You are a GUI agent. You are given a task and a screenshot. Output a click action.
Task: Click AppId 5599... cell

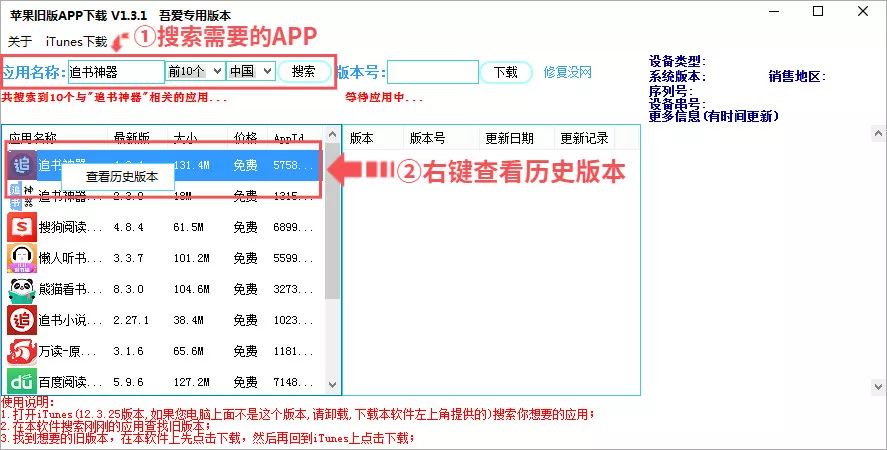(293, 258)
